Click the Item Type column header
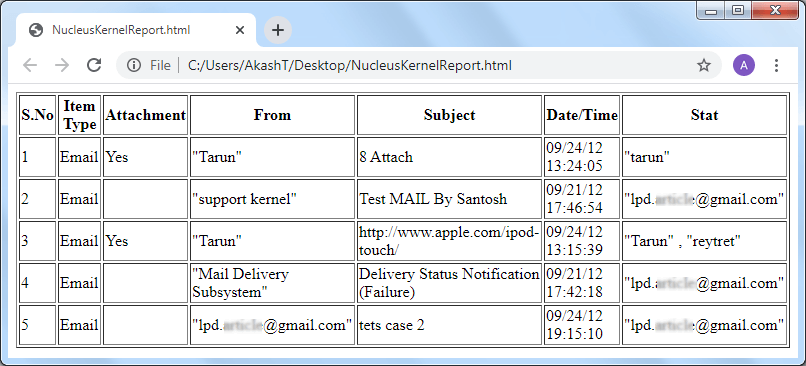Image resolution: width=806 pixels, height=366 pixels. (x=80, y=115)
